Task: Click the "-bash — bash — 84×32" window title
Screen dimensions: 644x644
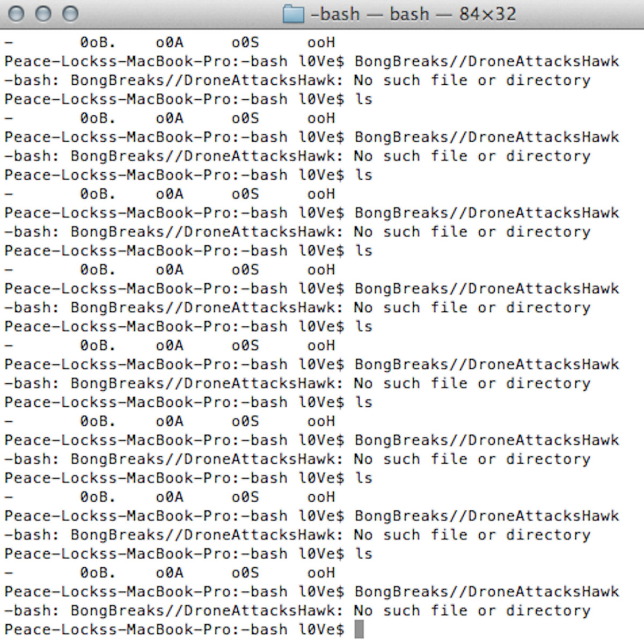Action: [413, 14]
